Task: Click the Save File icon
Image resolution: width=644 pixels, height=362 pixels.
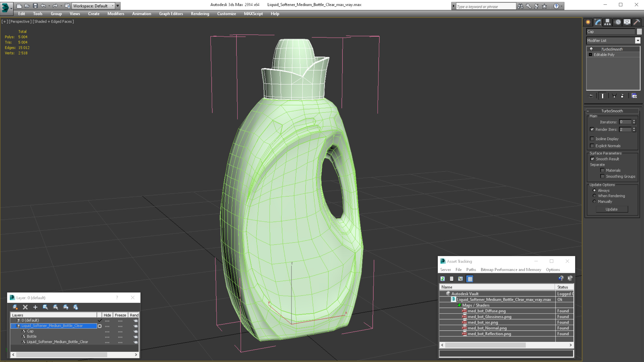Action: tap(35, 6)
